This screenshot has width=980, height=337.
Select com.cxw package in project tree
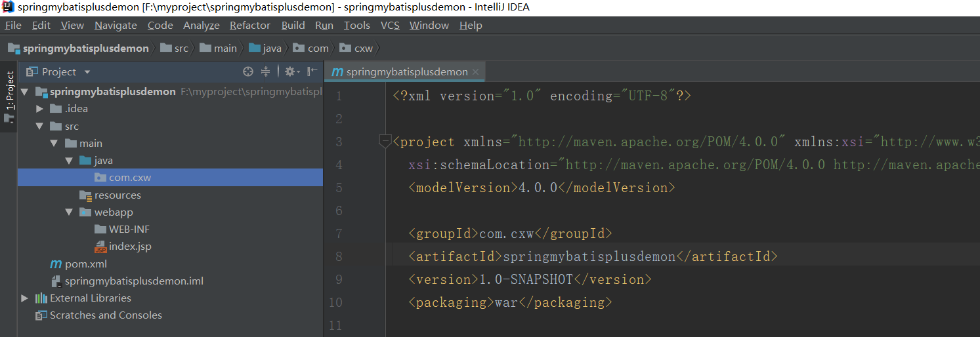point(170,177)
